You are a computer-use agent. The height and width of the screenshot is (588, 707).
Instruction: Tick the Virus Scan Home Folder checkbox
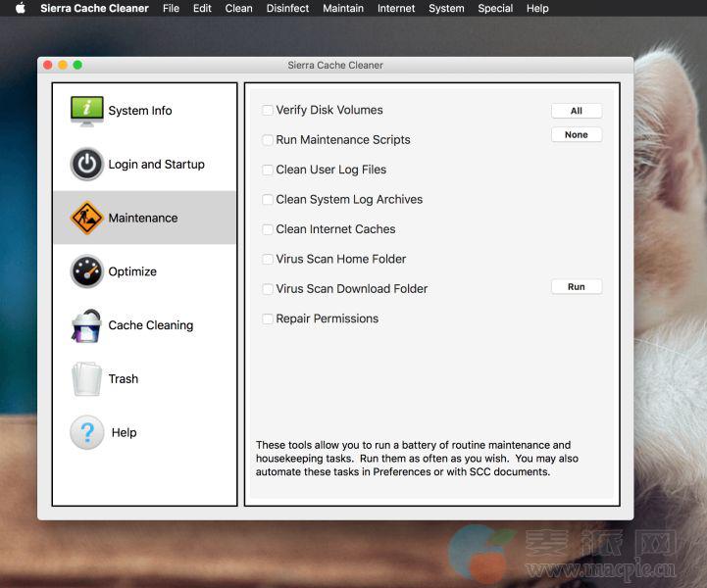[x=268, y=260]
